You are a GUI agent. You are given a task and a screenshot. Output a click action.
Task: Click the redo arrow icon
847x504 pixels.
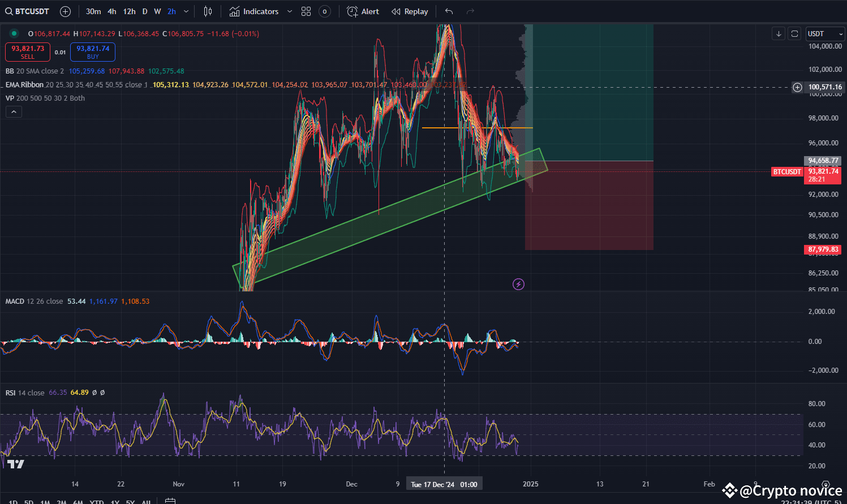pyautogui.click(x=470, y=11)
